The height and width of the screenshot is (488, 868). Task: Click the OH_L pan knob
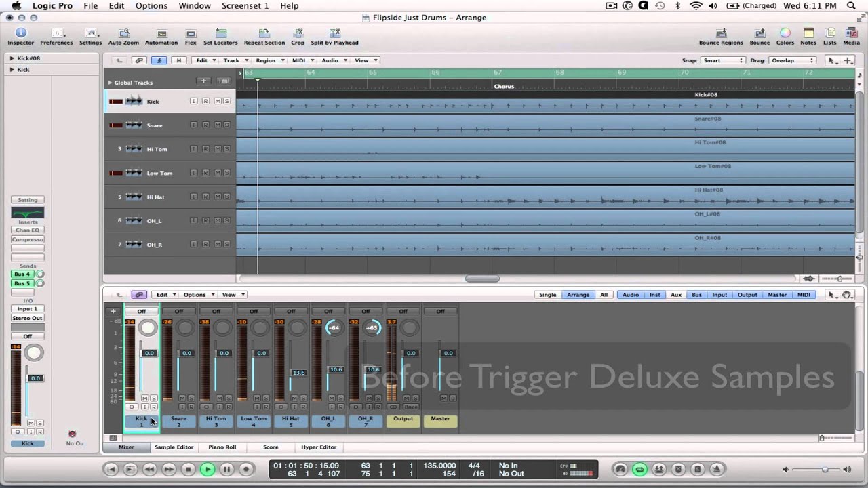point(334,328)
